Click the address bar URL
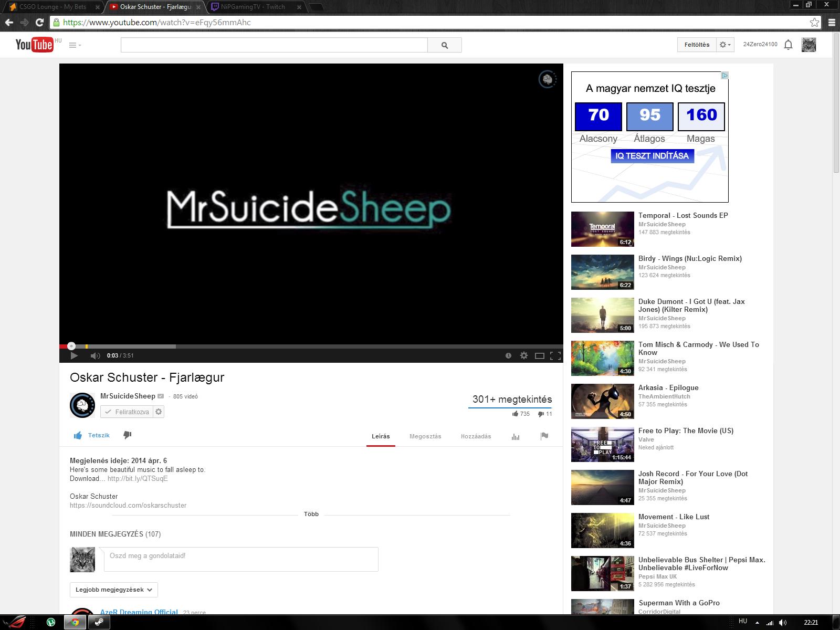This screenshot has width=840, height=630. pos(157,23)
